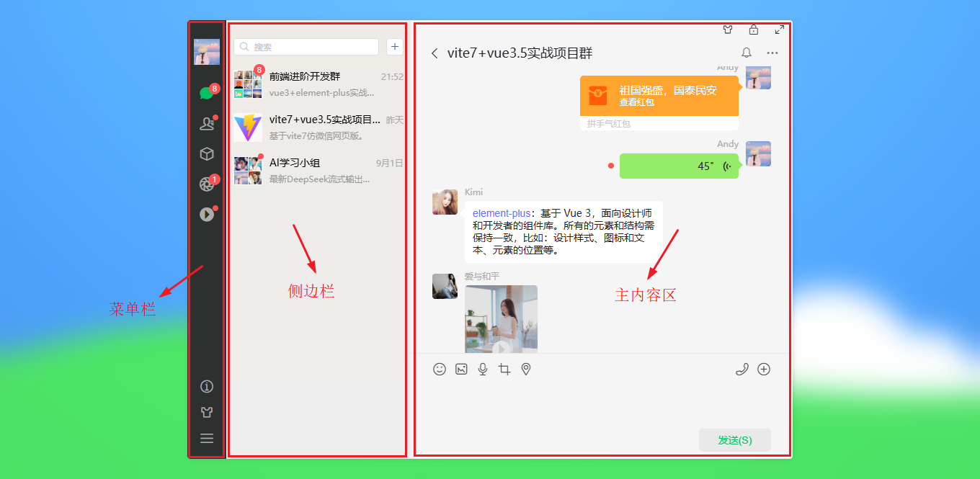Click into the 搜索 search field
980x479 pixels.
point(306,47)
